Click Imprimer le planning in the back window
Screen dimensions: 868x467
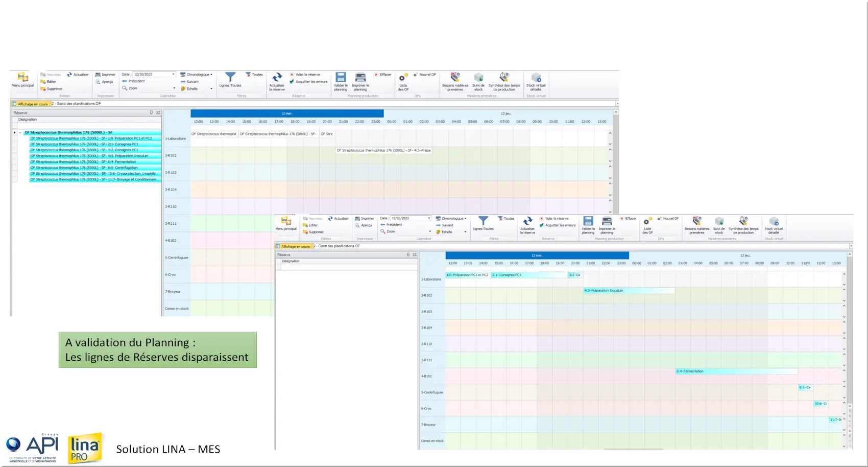pyautogui.click(x=360, y=82)
